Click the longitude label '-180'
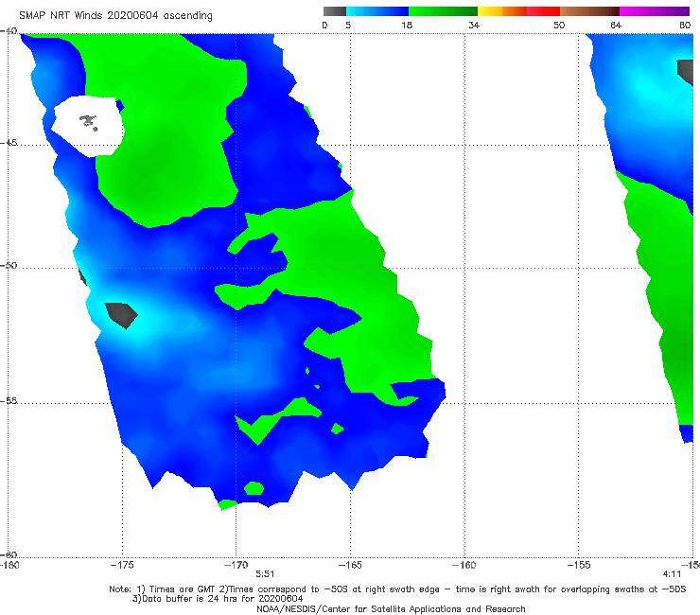This screenshot has width=700, height=615. point(9,565)
